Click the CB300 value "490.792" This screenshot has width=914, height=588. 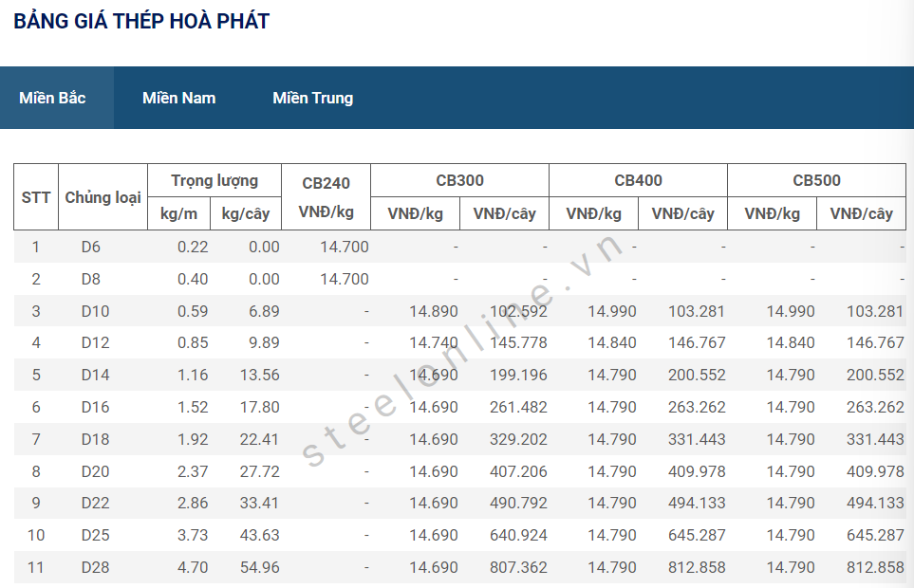click(x=519, y=503)
